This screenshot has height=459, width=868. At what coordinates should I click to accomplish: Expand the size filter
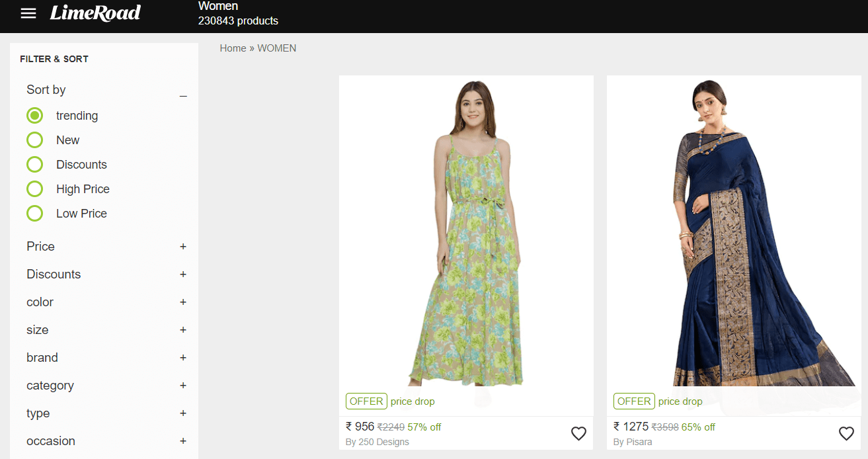[x=183, y=330]
